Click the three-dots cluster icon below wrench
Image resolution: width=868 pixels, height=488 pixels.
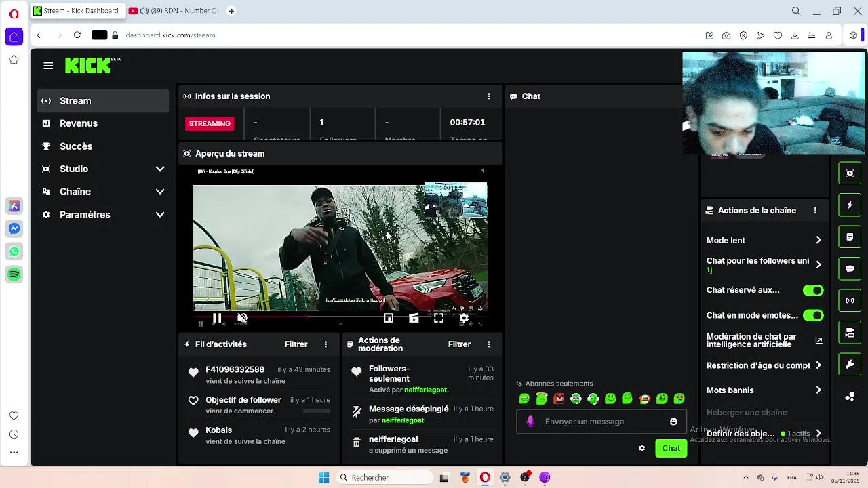850,396
